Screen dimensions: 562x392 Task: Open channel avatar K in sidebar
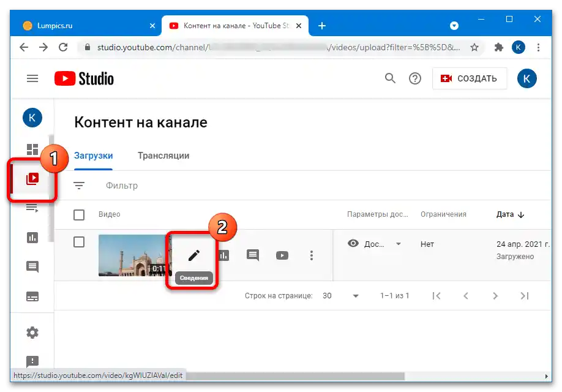click(x=32, y=118)
